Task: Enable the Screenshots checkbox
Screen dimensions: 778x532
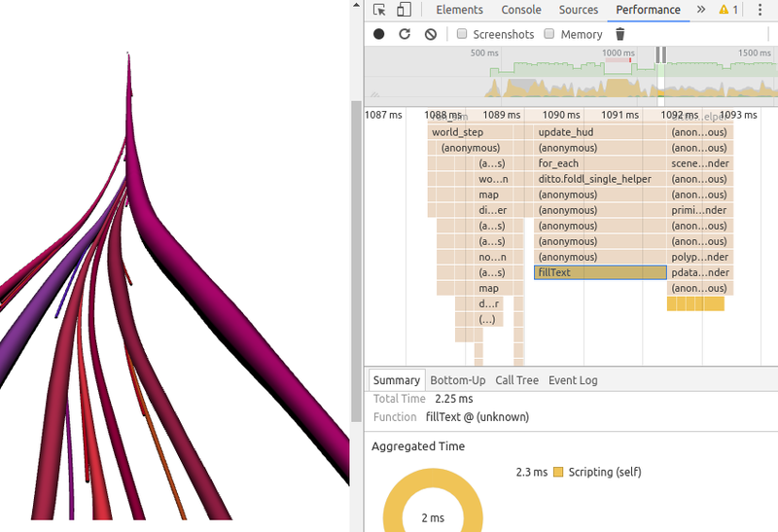Action: [x=462, y=34]
